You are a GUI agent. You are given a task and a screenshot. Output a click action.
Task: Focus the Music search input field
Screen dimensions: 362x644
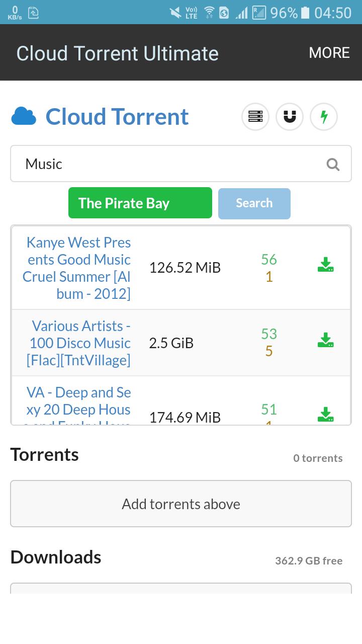click(181, 164)
